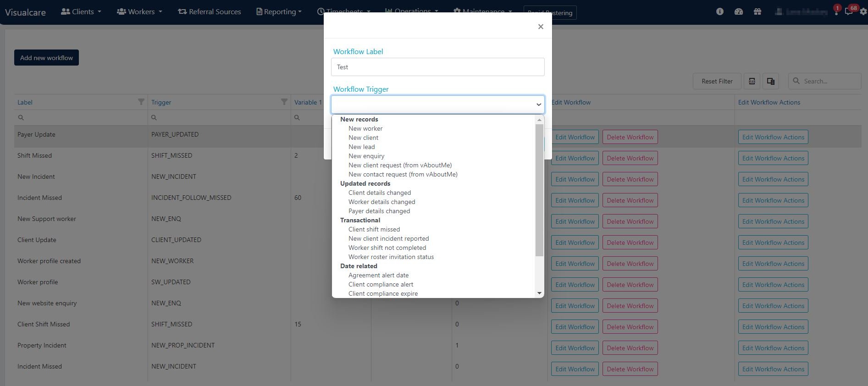Select Client shift missed option

pyautogui.click(x=374, y=229)
